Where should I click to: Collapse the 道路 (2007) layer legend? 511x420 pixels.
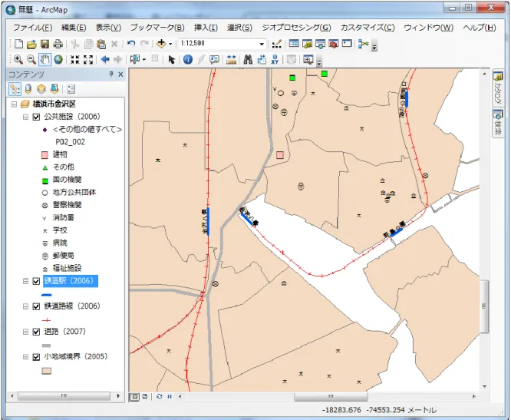(25, 332)
